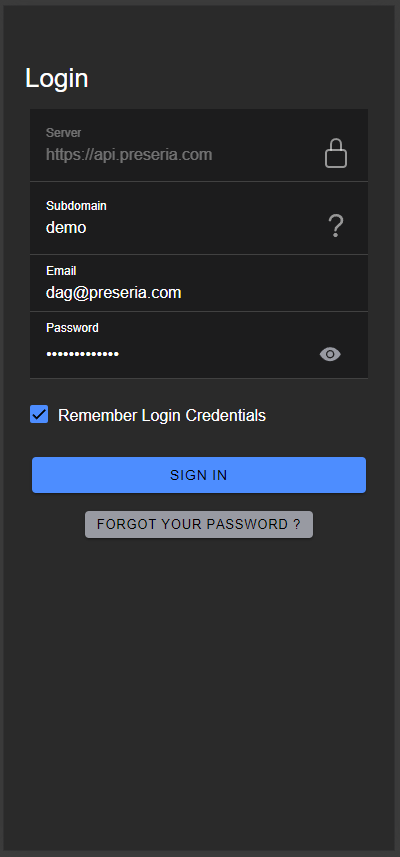Click the dag@preseria.com email text
Screen dimensions: 400x857
point(114,293)
